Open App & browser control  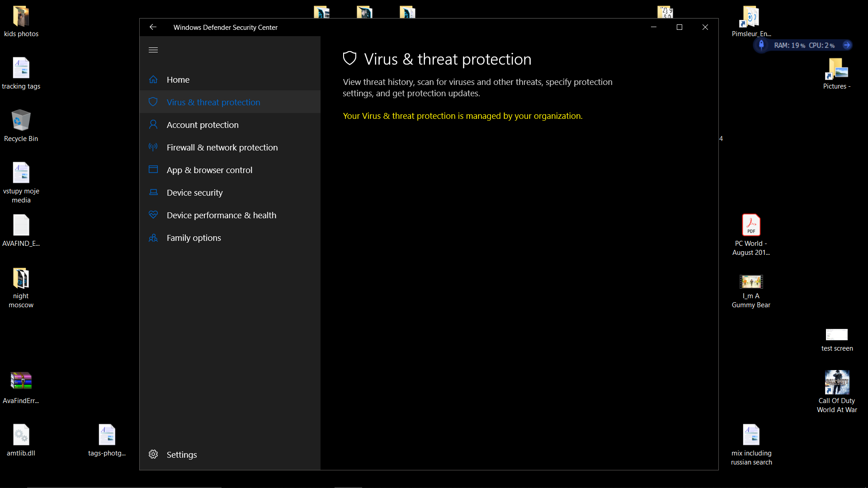pyautogui.click(x=230, y=170)
